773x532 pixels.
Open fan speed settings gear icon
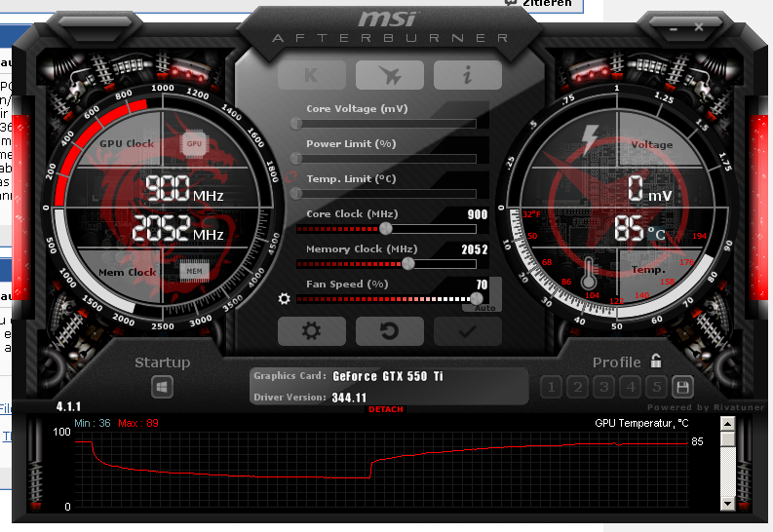[284, 298]
